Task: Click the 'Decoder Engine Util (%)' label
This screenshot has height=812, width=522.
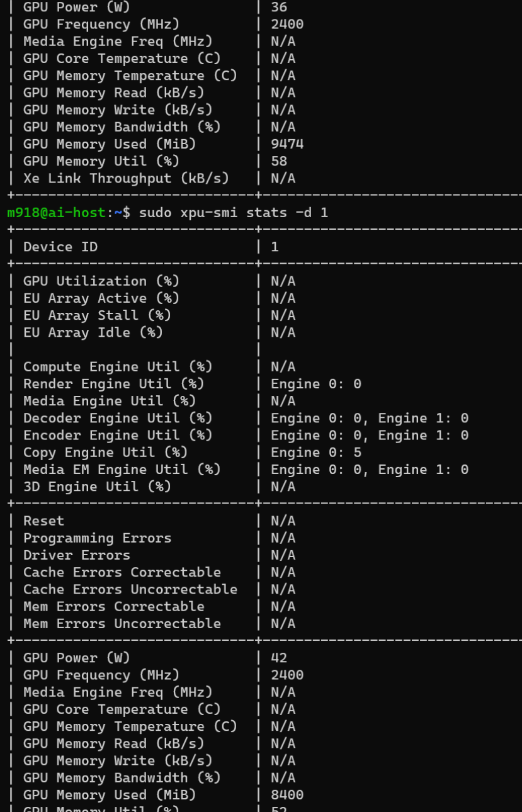Action: tap(118, 418)
